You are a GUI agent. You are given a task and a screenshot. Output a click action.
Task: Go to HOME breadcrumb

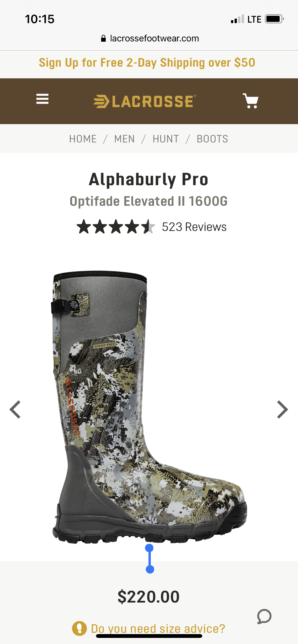tap(83, 139)
